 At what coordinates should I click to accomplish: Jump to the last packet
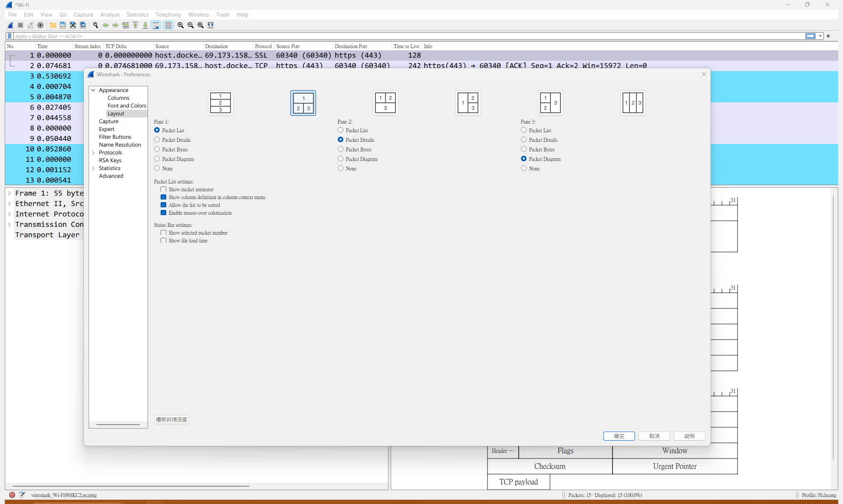[145, 25]
